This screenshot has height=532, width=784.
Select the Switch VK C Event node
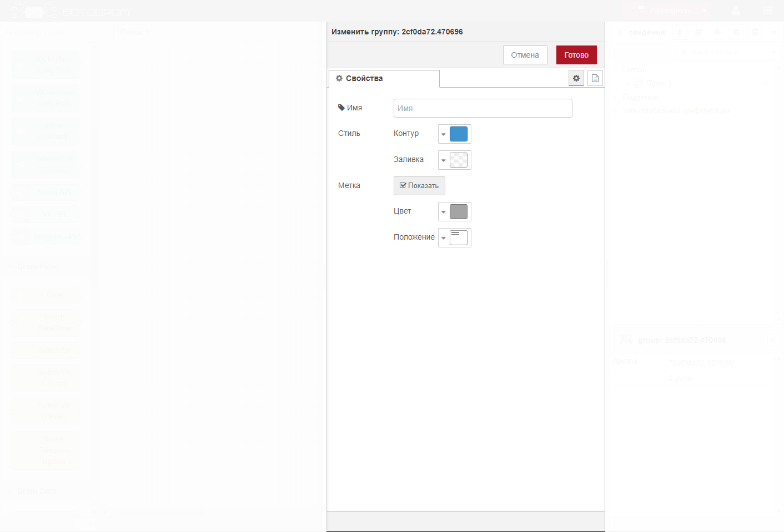(46, 378)
